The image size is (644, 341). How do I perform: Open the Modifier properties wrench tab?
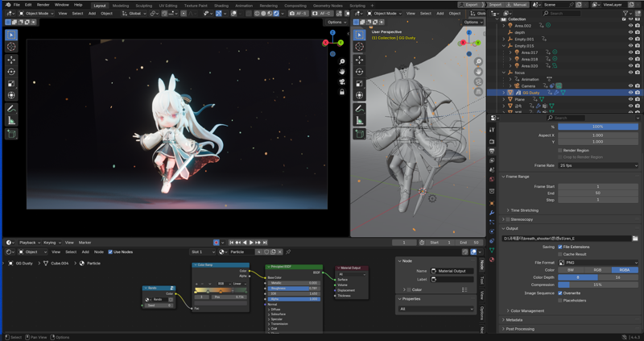coord(492,213)
